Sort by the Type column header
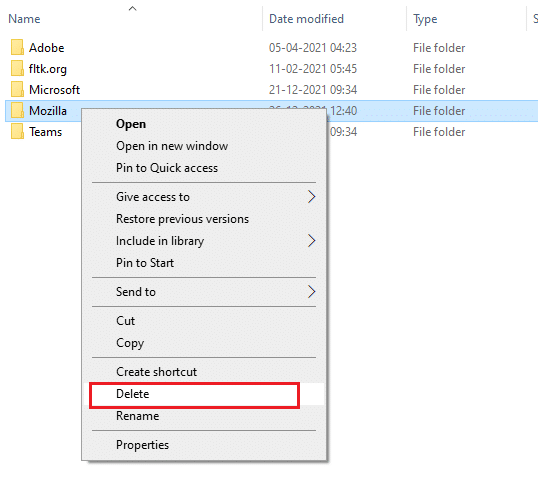 tap(425, 19)
